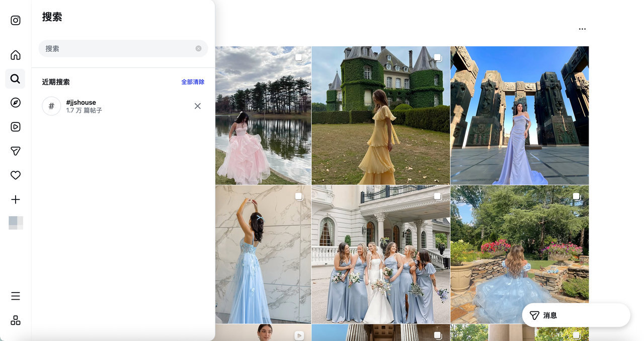Open the floating 消息 messages button
The width and height of the screenshot is (644, 341).
point(576,315)
